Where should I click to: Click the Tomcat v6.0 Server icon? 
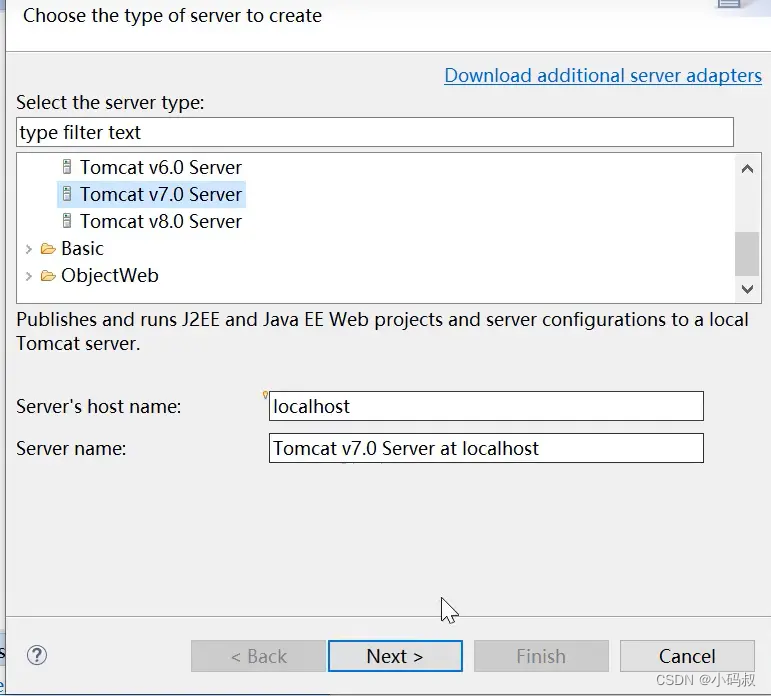(67, 167)
